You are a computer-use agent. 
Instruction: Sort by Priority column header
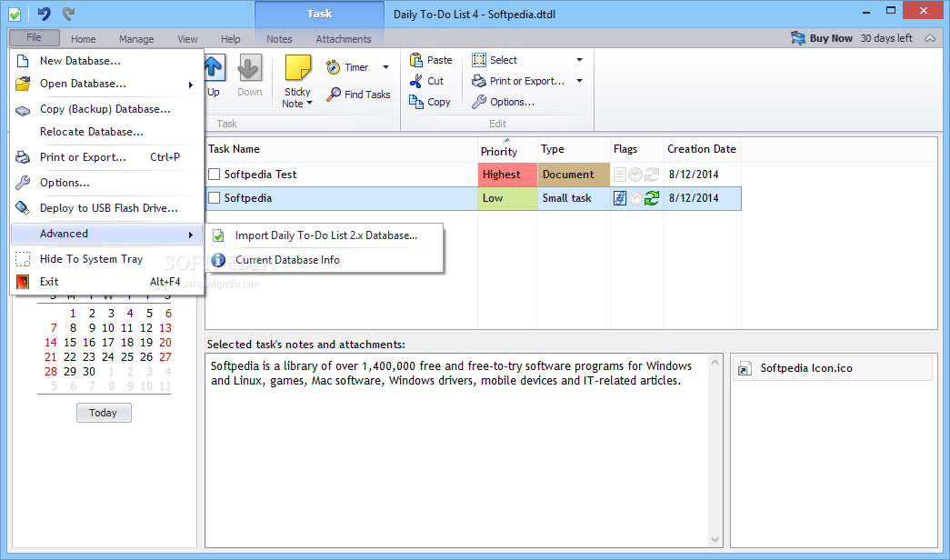point(507,150)
